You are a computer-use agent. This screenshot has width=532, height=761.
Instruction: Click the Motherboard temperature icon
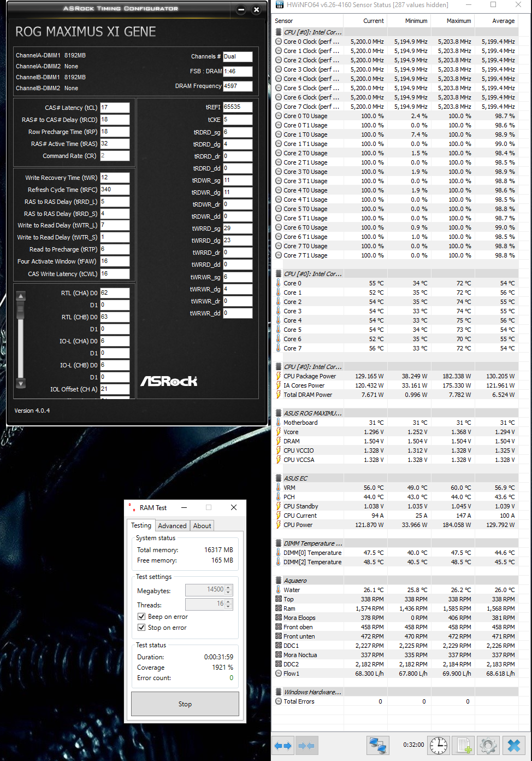tap(279, 423)
